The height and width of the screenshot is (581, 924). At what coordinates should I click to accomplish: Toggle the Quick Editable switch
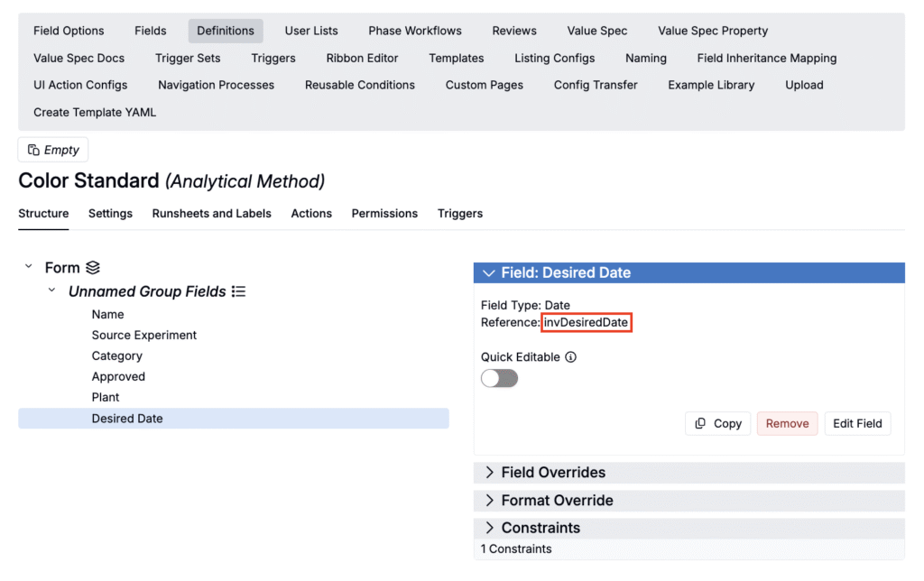pyautogui.click(x=499, y=378)
